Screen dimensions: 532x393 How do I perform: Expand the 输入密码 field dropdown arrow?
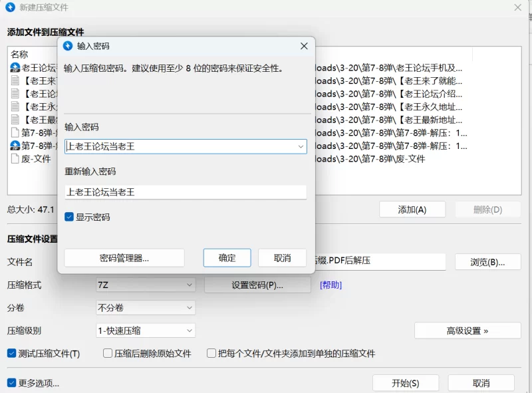pyautogui.click(x=301, y=146)
